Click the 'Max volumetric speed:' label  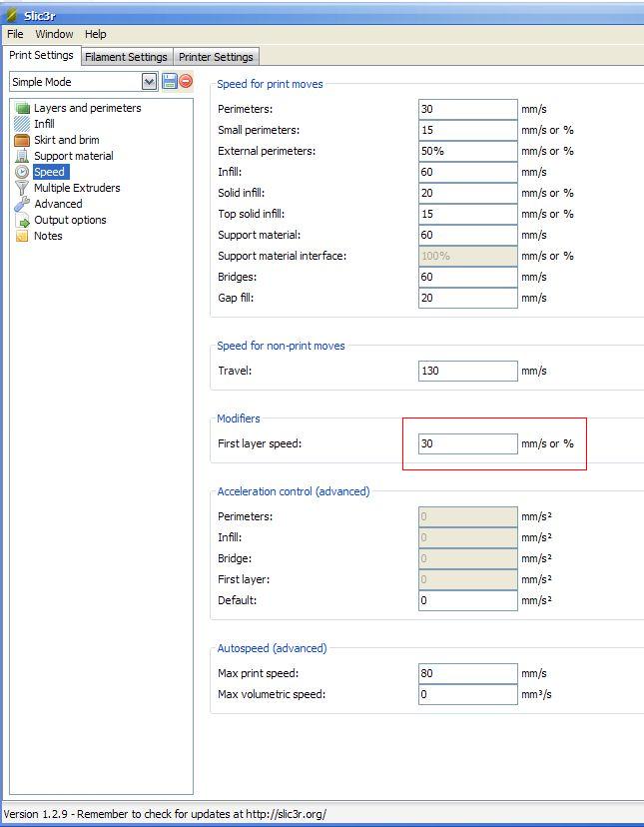click(272, 694)
